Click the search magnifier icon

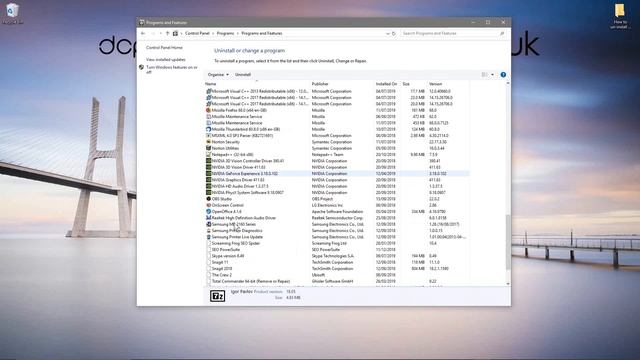pos(502,33)
